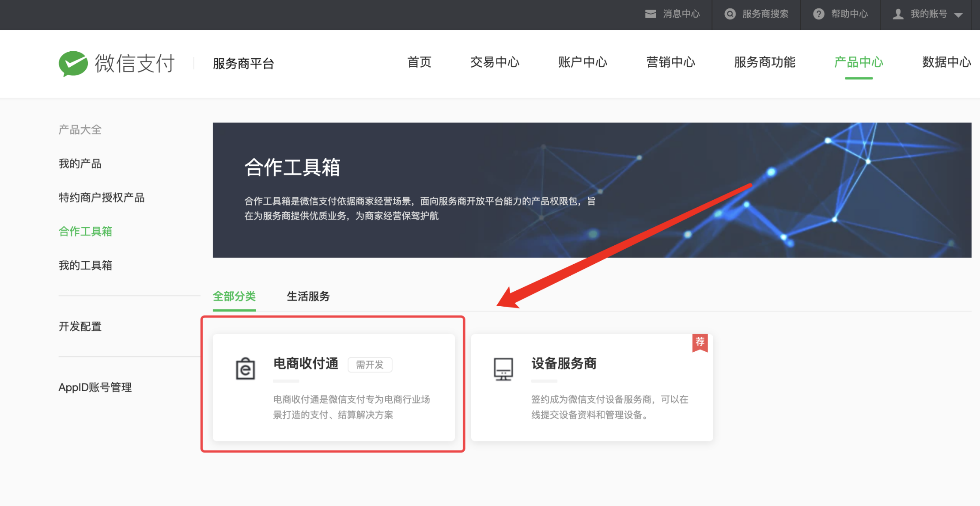Open 特约商户授权产品 sidebar link
Screen dimensions: 980x506
[102, 198]
